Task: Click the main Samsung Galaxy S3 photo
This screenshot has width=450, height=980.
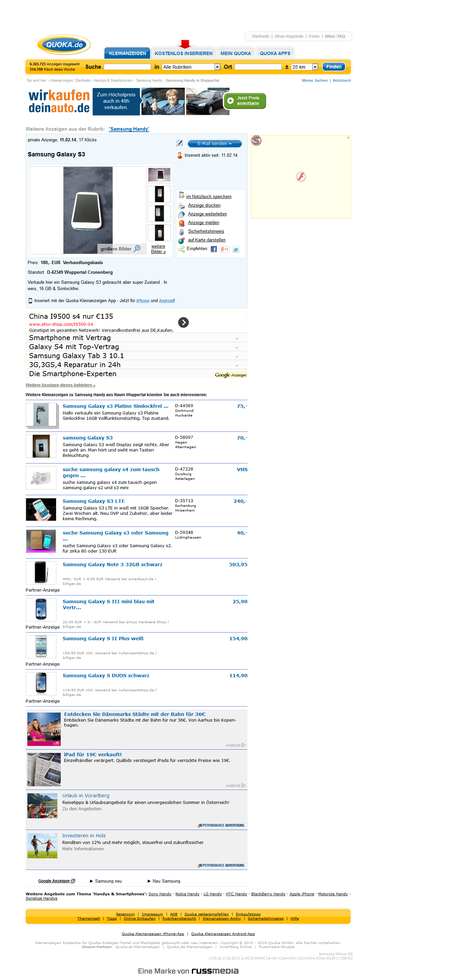Action: click(88, 210)
